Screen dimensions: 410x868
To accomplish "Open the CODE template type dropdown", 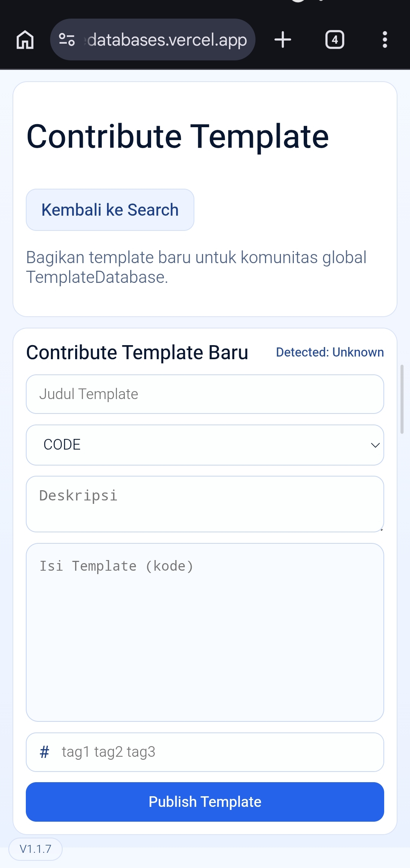I will click(205, 445).
